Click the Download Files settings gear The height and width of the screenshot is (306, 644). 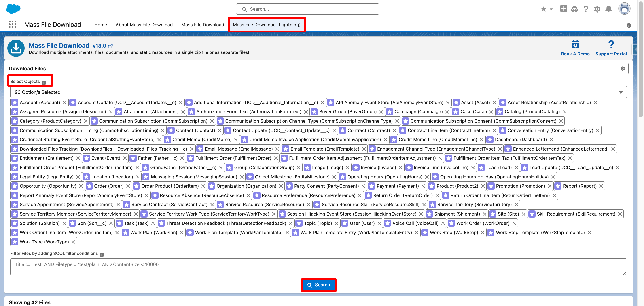pos(623,68)
